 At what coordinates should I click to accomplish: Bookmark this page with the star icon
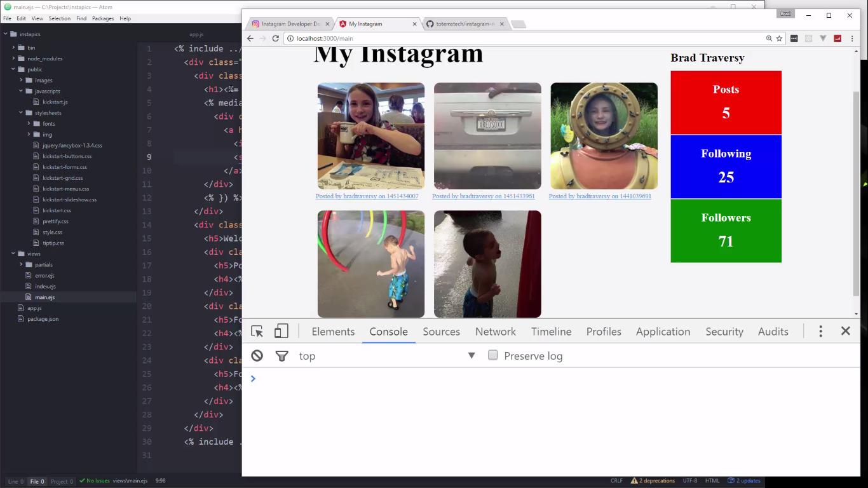point(779,38)
